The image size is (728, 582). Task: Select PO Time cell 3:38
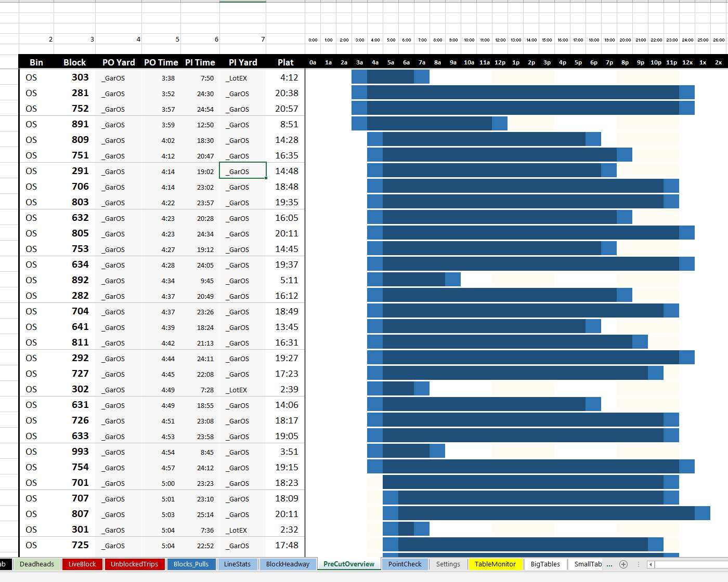click(x=161, y=78)
